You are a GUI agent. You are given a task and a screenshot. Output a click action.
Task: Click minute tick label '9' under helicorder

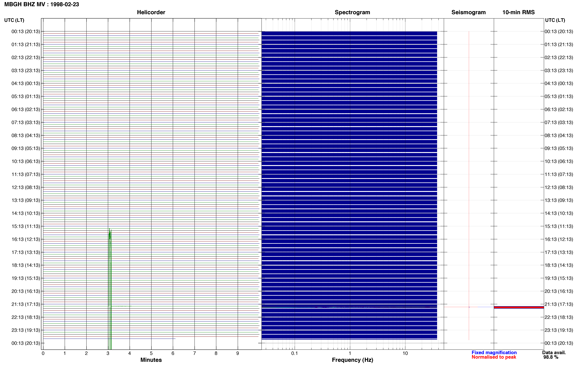[x=238, y=353]
